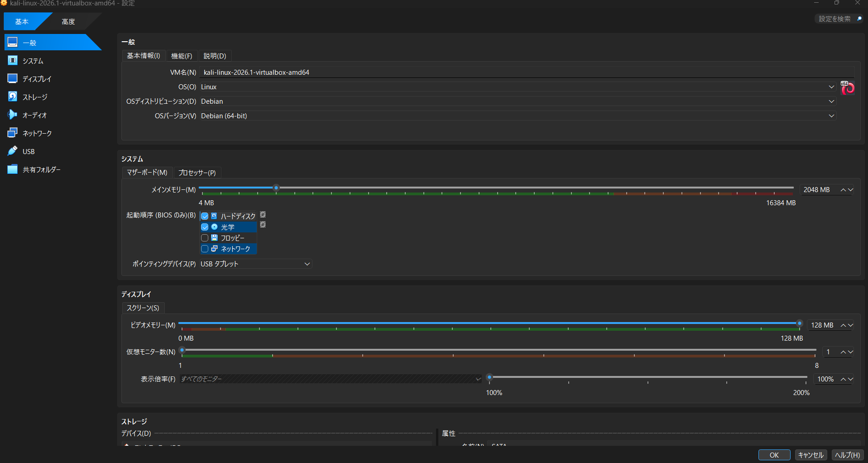Select the マザーボード(M) tab
Image resolution: width=868 pixels, height=463 pixels.
pyautogui.click(x=147, y=173)
